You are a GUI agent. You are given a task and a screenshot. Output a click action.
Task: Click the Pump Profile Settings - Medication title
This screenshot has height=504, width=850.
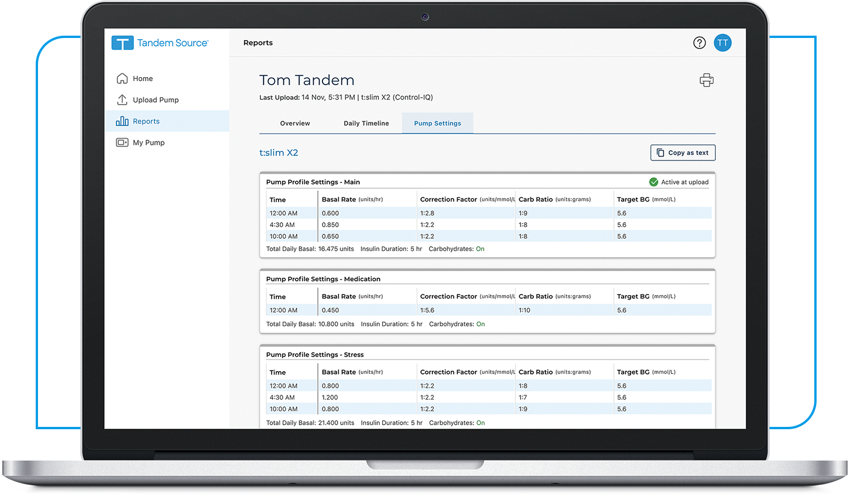point(323,279)
